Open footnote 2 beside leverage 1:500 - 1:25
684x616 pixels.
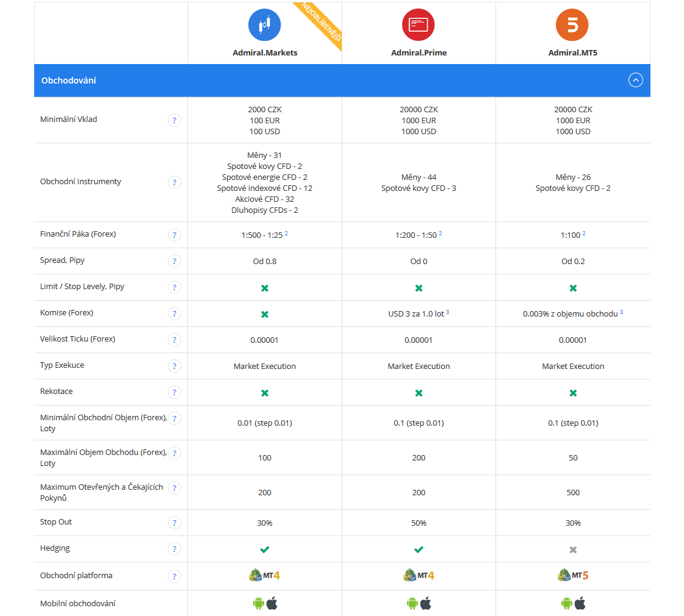coord(286,233)
